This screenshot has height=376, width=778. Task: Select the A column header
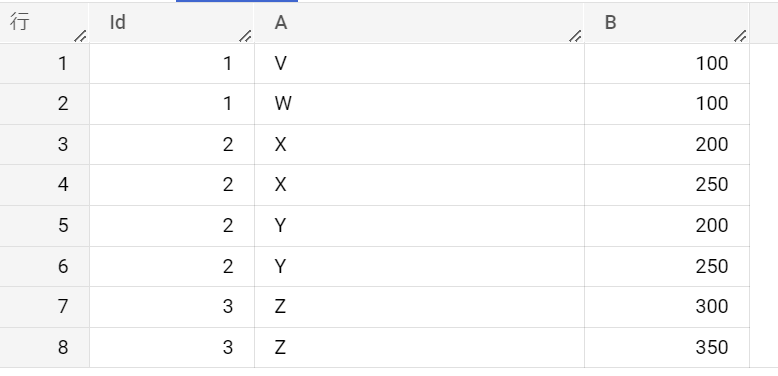point(419,23)
